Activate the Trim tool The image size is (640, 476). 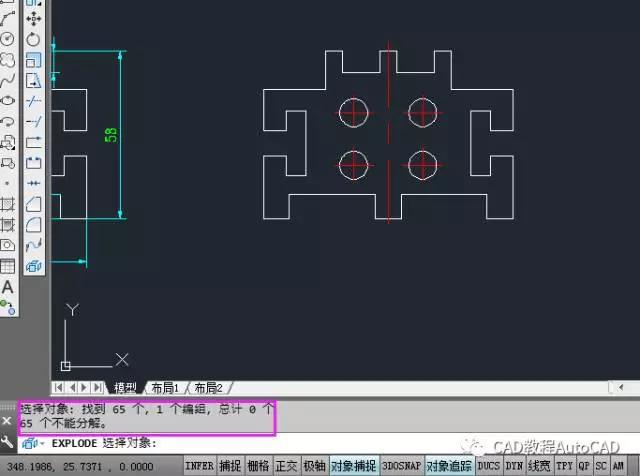[33, 101]
